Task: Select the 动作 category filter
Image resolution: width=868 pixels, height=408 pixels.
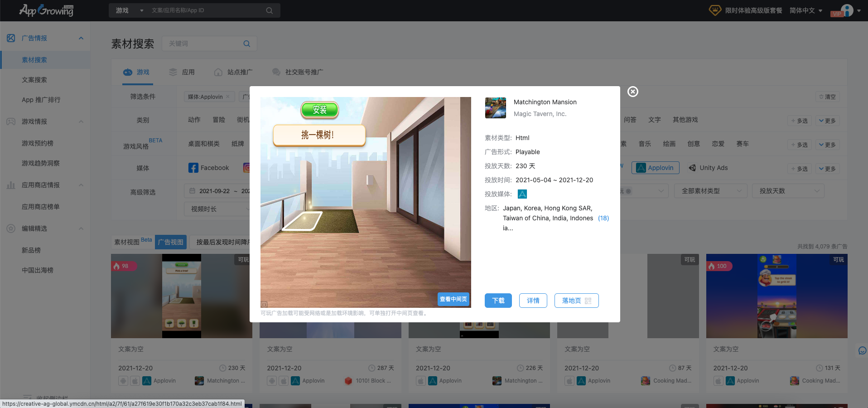Action: coord(194,120)
